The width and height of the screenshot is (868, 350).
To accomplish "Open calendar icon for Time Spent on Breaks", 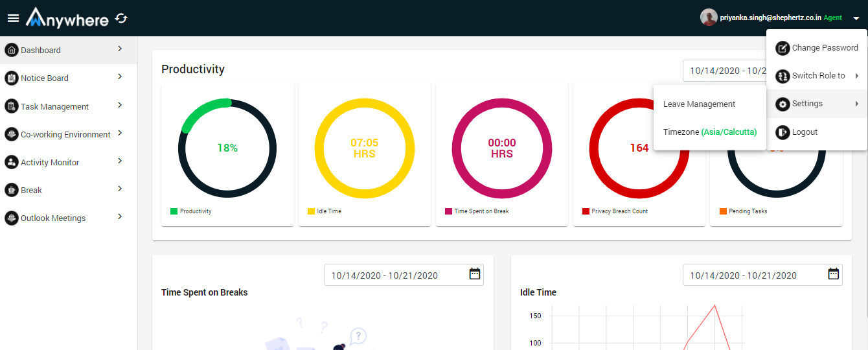I will point(475,274).
